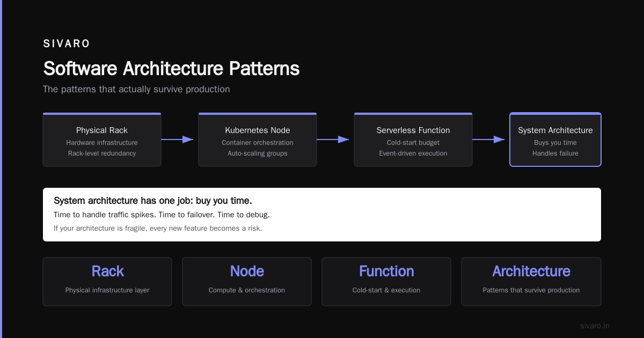Open the Serverless Function box
Image resolution: width=644 pixels, height=338 pixels.
413,139
